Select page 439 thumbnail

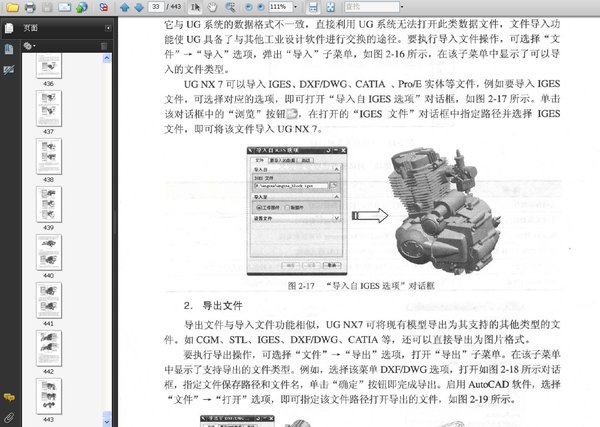[x=49, y=204]
